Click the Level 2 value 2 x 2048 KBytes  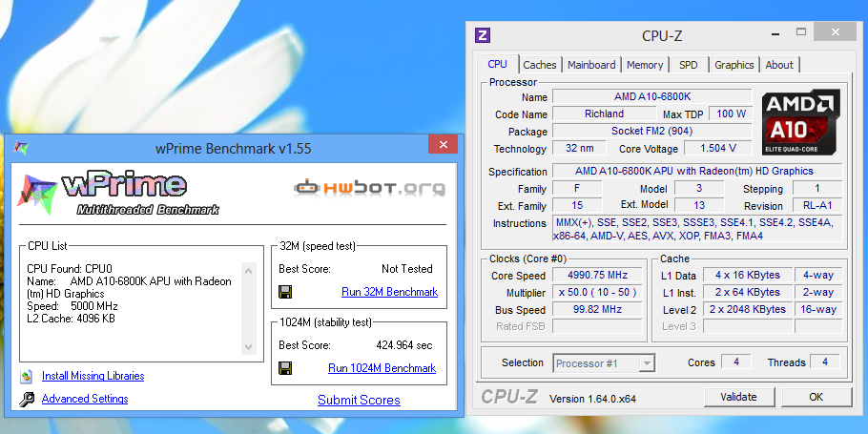(x=747, y=309)
